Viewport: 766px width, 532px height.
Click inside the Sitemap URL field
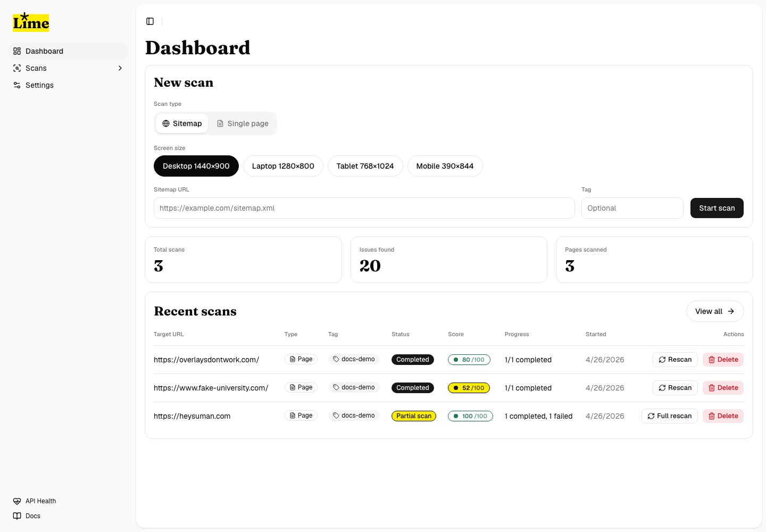tap(364, 208)
